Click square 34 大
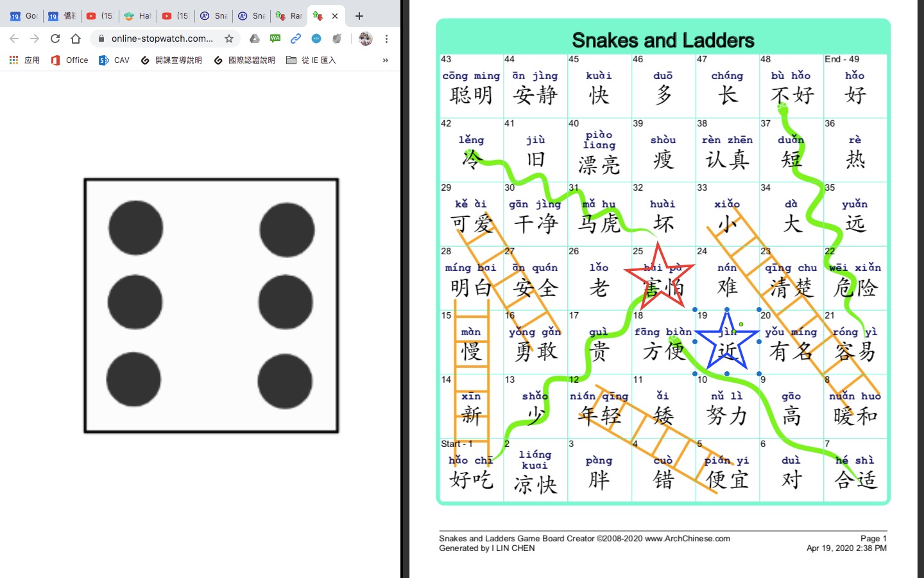Viewport: 924px width, 578px height. click(x=792, y=215)
